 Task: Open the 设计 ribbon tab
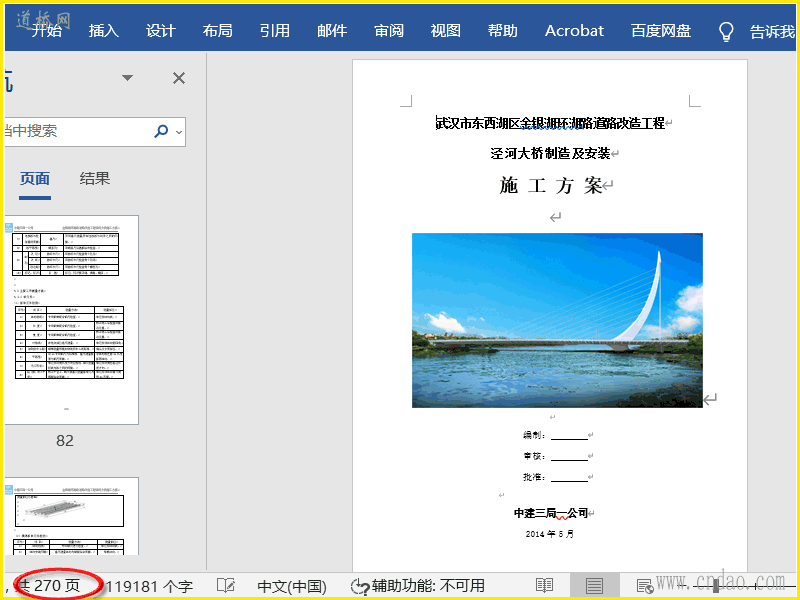pyautogui.click(x=161, y=31)
